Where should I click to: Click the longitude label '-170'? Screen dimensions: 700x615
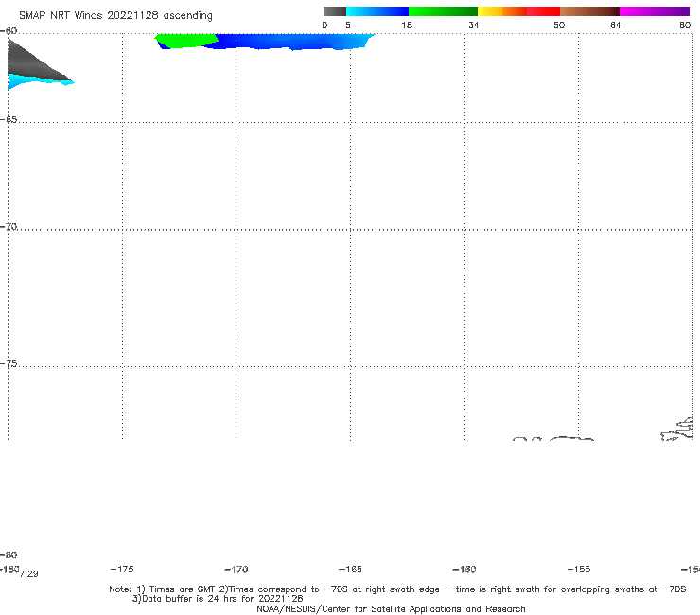(x=236, y=570)
